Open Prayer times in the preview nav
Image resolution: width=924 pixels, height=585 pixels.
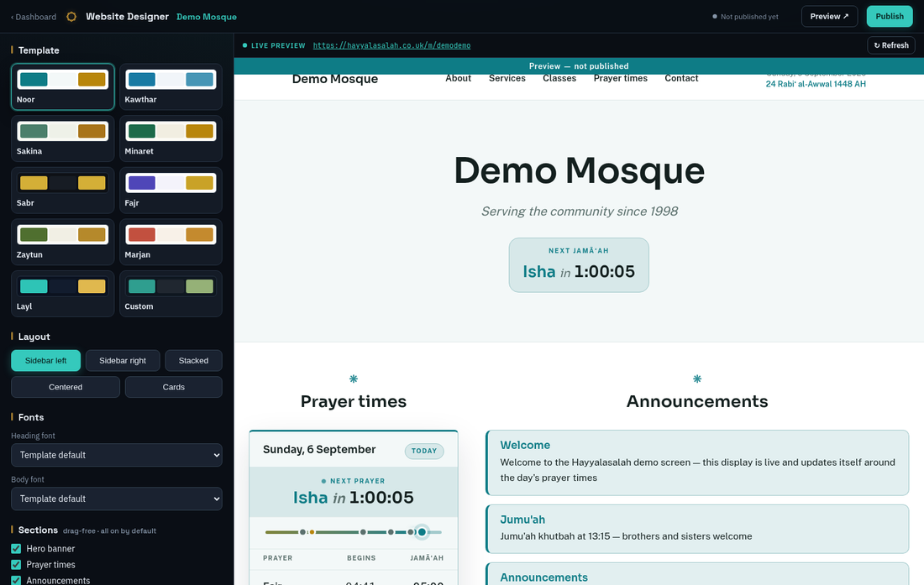pos(621,78)
